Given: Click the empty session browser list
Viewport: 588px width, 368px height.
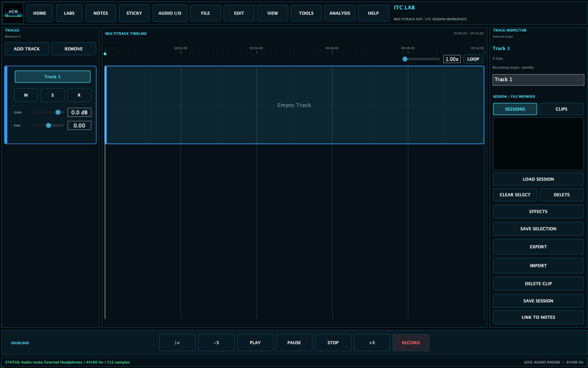Looking at the screenshot, I should coord(538,144).
